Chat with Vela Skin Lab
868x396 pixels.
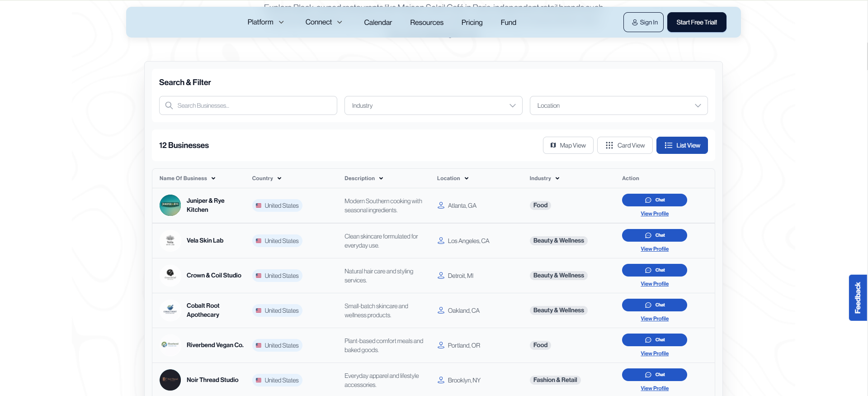pyautogui.click(x=654, y=235)
